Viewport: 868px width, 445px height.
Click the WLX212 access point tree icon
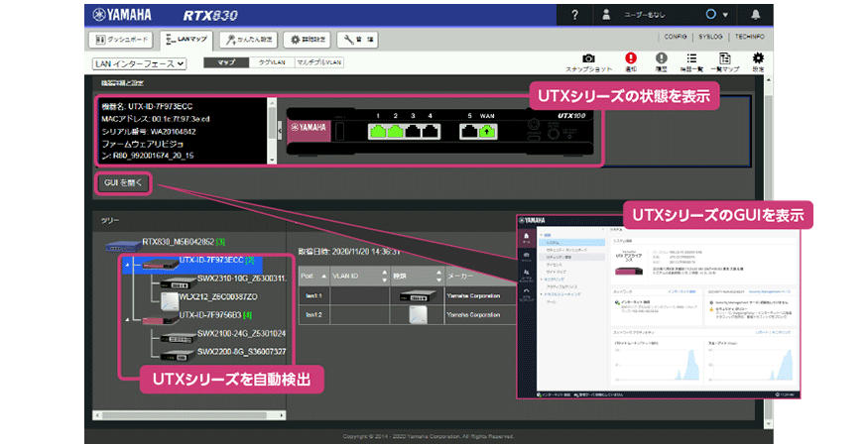point(169,301)
